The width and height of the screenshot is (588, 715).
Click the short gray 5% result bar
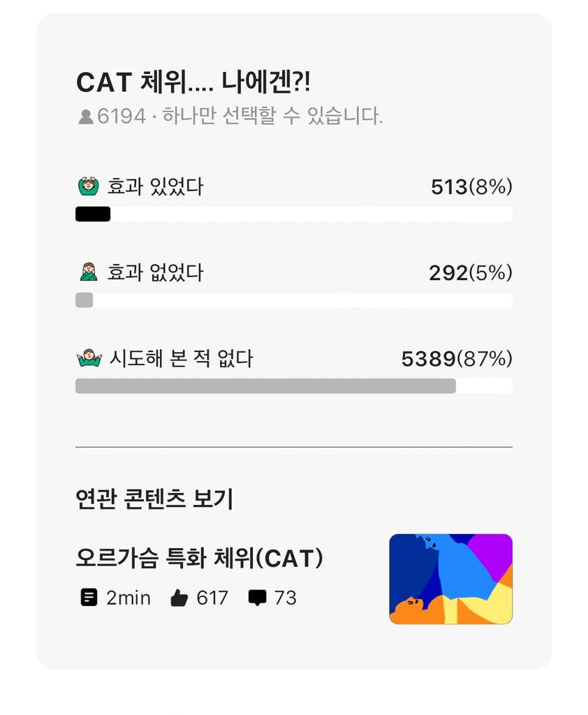84,300
